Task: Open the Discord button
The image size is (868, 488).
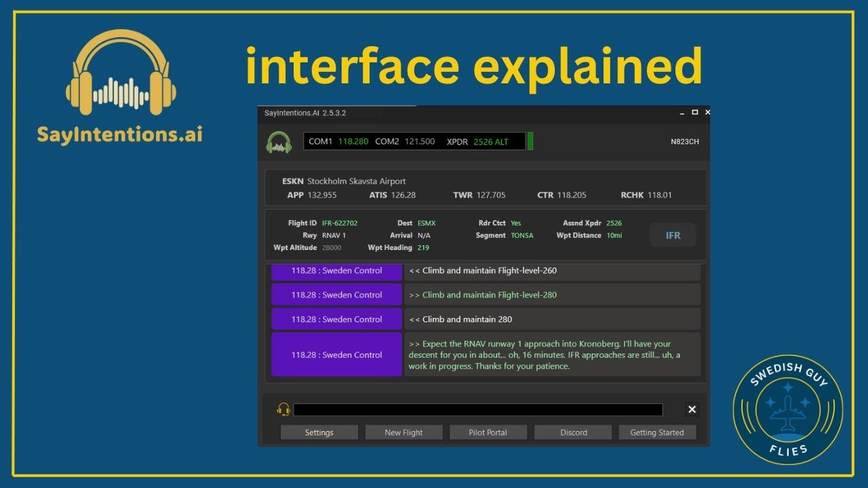Action: point(573,432)
